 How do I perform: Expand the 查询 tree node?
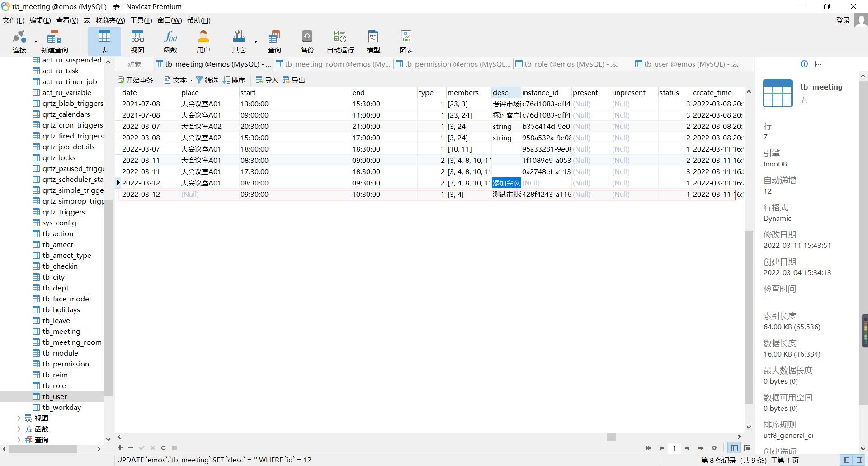pos(19,440)
